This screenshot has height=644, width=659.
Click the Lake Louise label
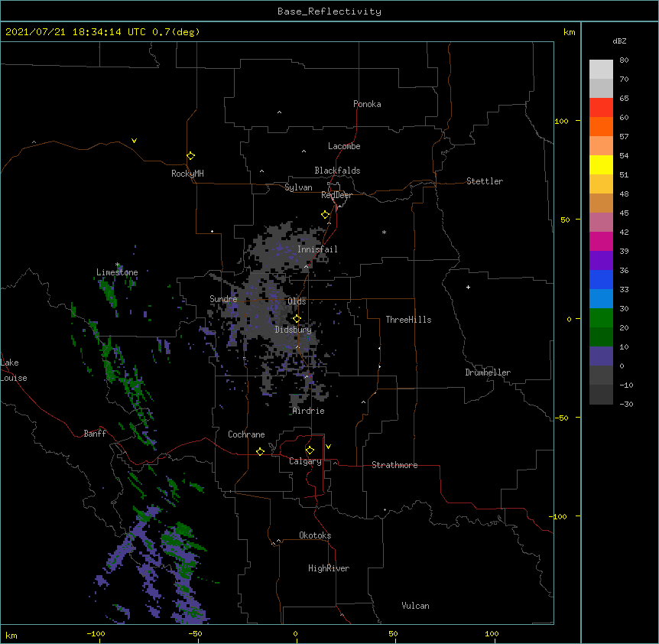(14, 370)
